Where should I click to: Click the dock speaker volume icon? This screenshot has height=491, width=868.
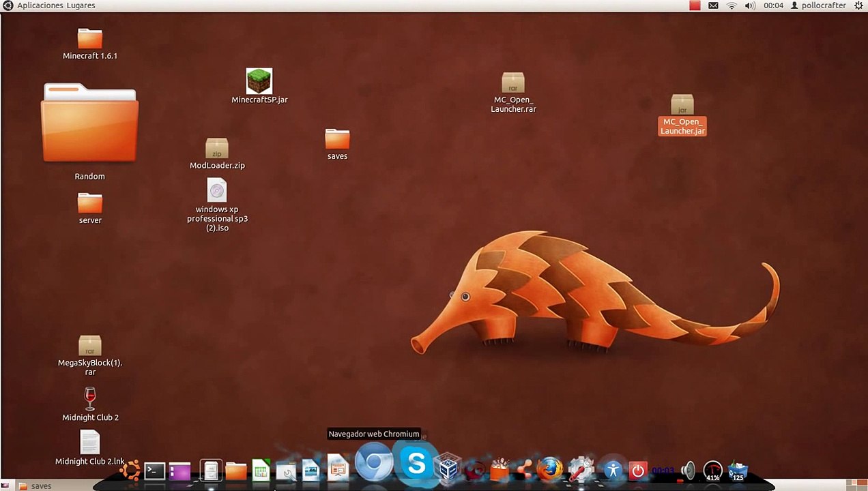coord(688,471)
